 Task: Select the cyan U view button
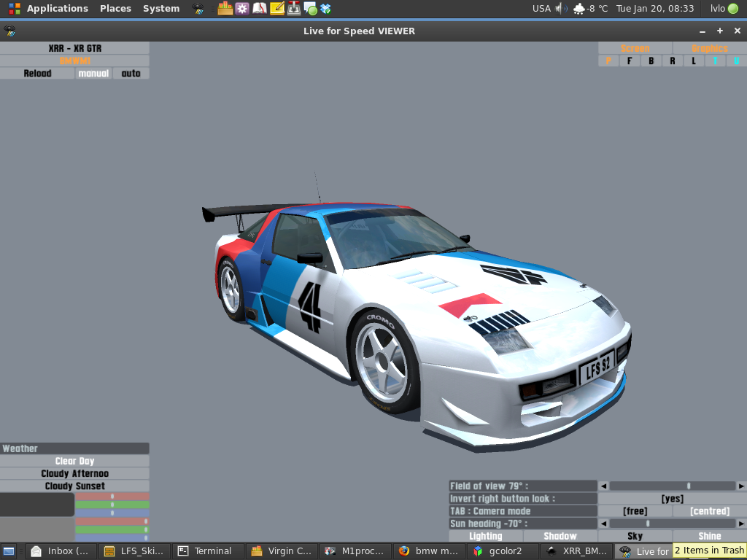[x=737, y=61]
